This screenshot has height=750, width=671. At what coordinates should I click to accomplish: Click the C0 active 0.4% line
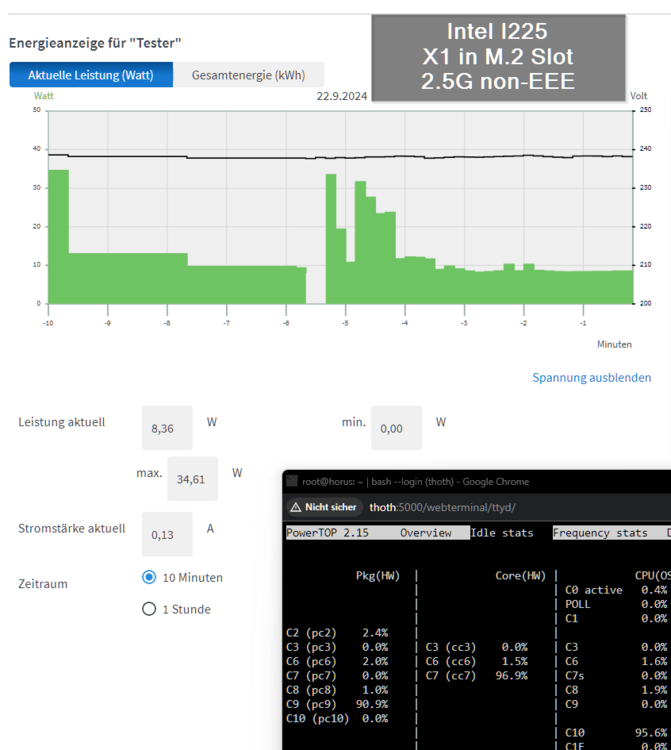[616, 590]
